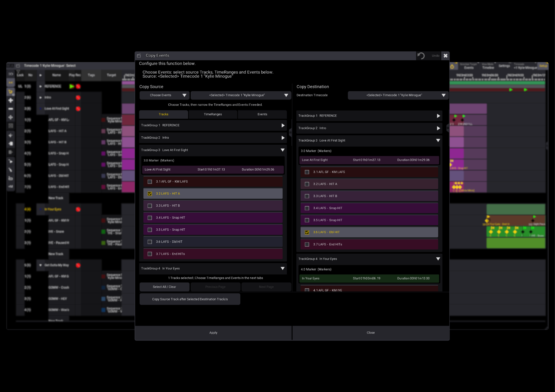The image size is (555, 392).
Task: Click the Undo arrow icon in Copy Events
Action: coord(421,56)
